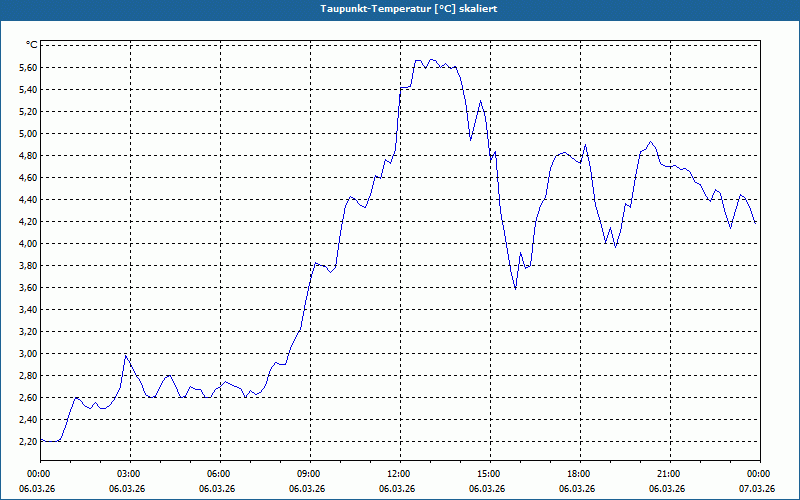Image resolution: width=800 pixels, height=500 pixels.
Task: Select the 2,60 y-axis value
Action: [x=28, y=398]
